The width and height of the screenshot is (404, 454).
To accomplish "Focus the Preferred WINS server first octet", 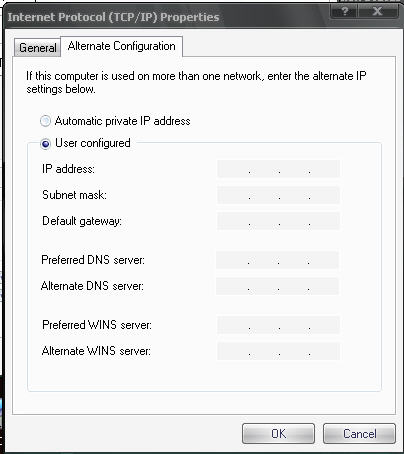I will coord(233,325).
